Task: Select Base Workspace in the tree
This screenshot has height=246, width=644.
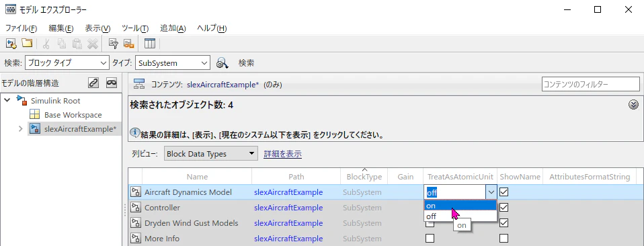Action: 73,115
